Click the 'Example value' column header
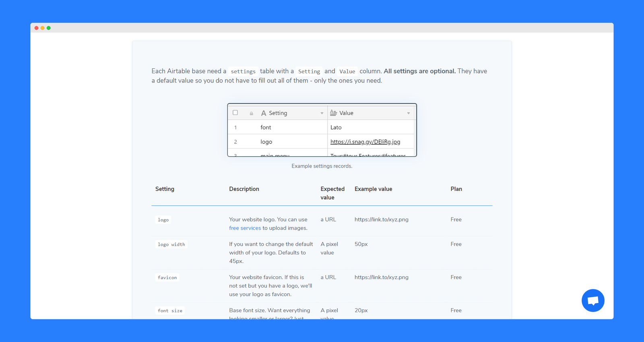The width and height of the screenshot is (644, 342). [x=374, y=189]
